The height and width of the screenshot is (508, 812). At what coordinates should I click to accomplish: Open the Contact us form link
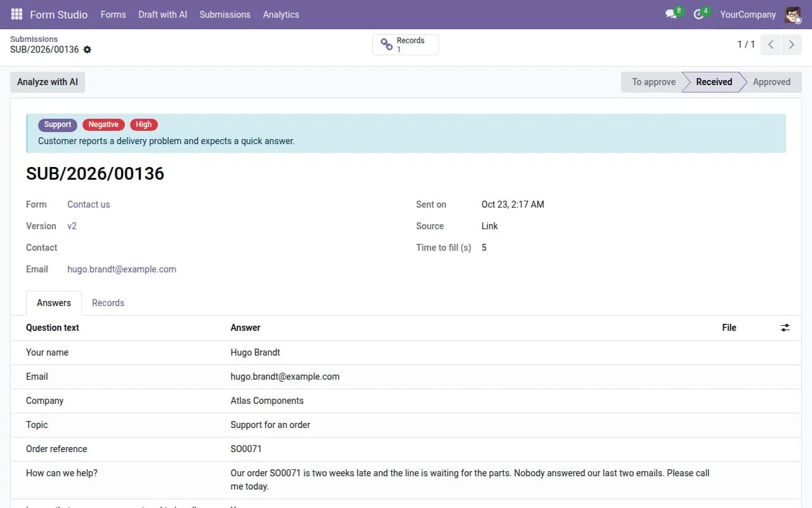point(89,204)
